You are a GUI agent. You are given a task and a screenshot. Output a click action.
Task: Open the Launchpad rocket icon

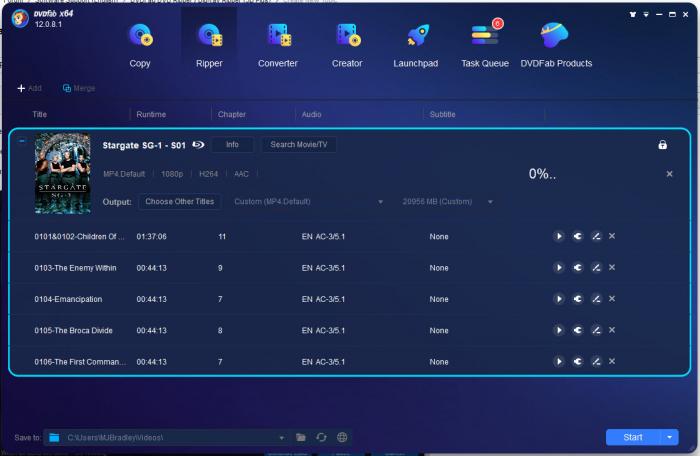click(417, 37)
